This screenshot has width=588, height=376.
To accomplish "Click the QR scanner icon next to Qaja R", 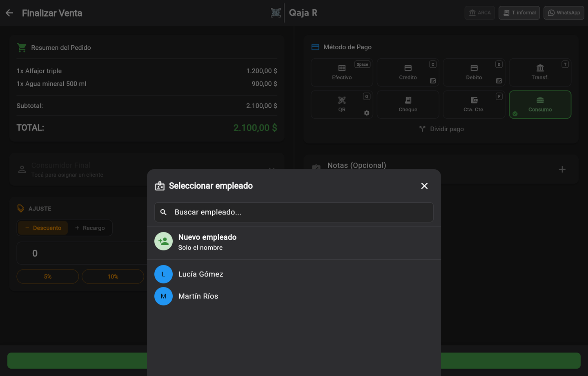I will (x=276, y=13).
